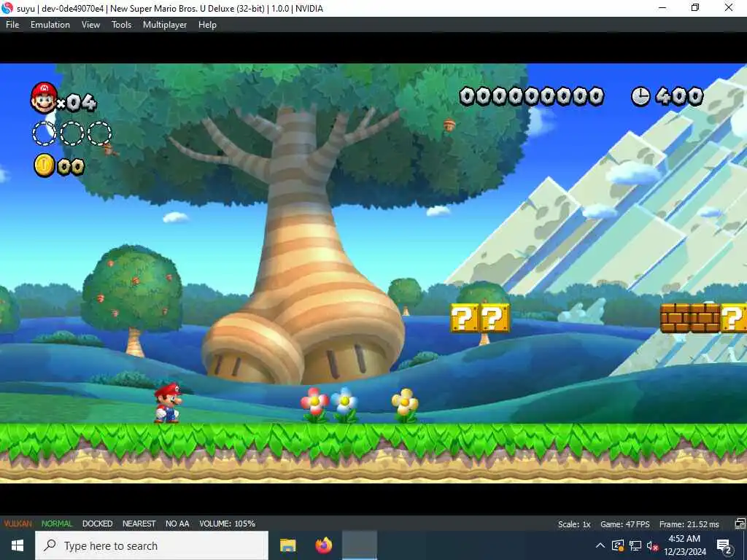The height and width of the screenshot is (560, 747).
Task: Minimize the suyu window
Action: point(662,8)
